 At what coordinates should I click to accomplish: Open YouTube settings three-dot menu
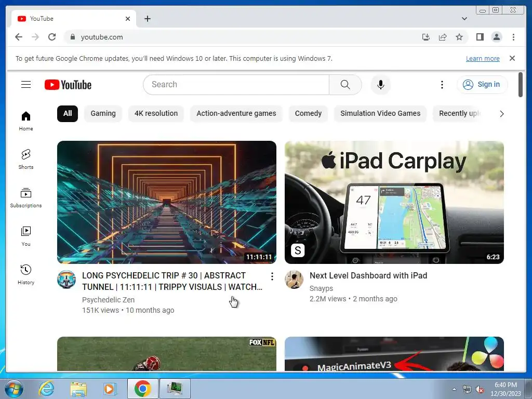point(442,85)
